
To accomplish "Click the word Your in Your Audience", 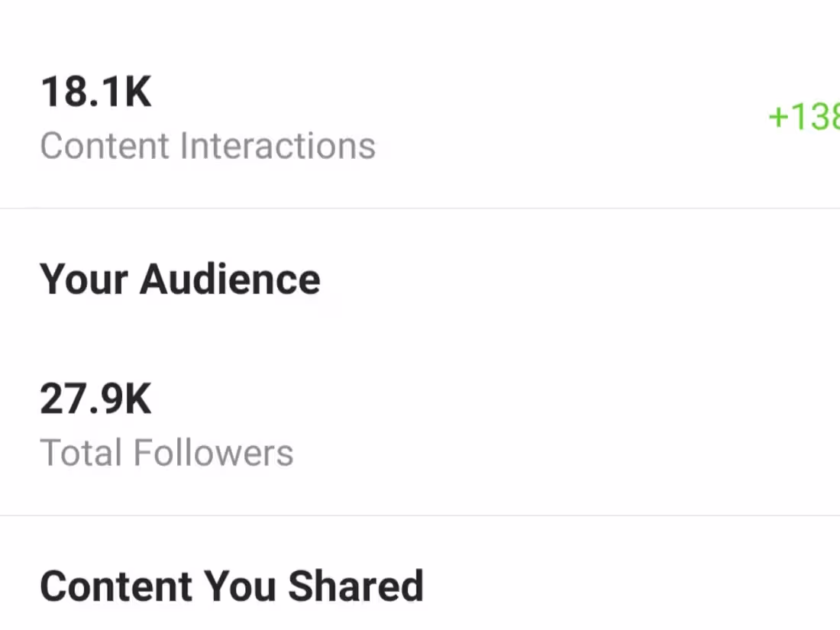I will (x=83, y=279).
